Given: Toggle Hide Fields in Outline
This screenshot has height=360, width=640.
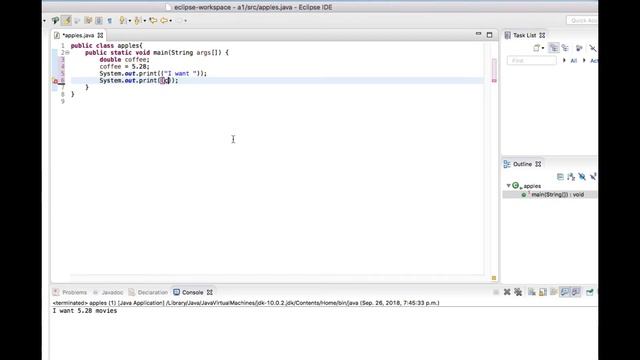Looking at the screenshot, I should [582, 177].
